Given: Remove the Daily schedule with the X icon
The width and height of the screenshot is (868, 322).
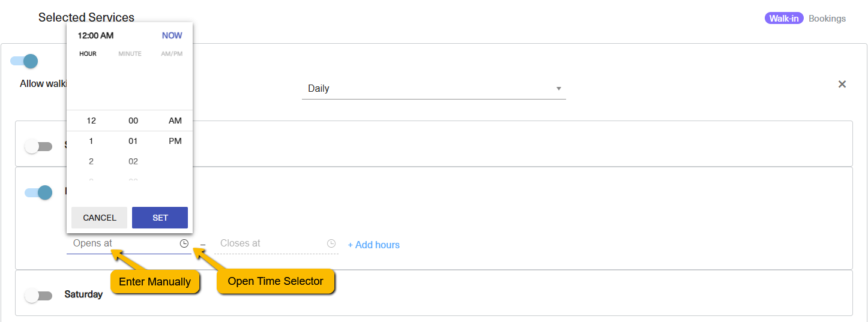Looking at the screenshot, I should tap(842, 84).
